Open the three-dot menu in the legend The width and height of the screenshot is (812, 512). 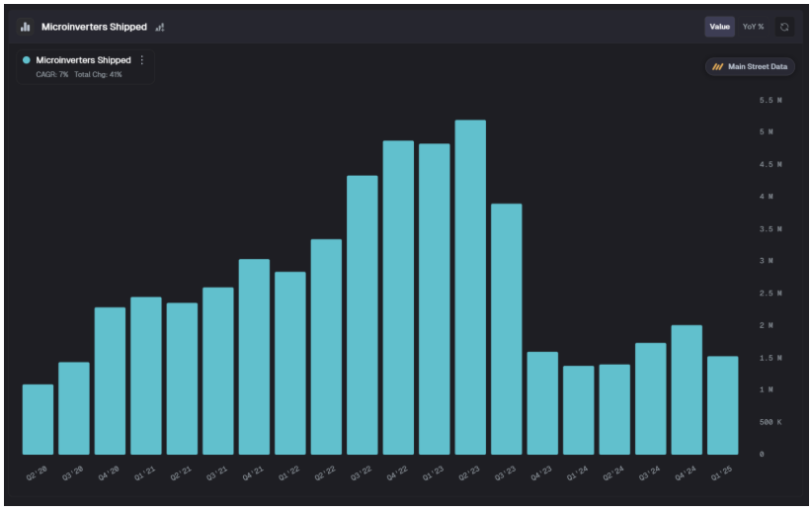pos(142,60)
